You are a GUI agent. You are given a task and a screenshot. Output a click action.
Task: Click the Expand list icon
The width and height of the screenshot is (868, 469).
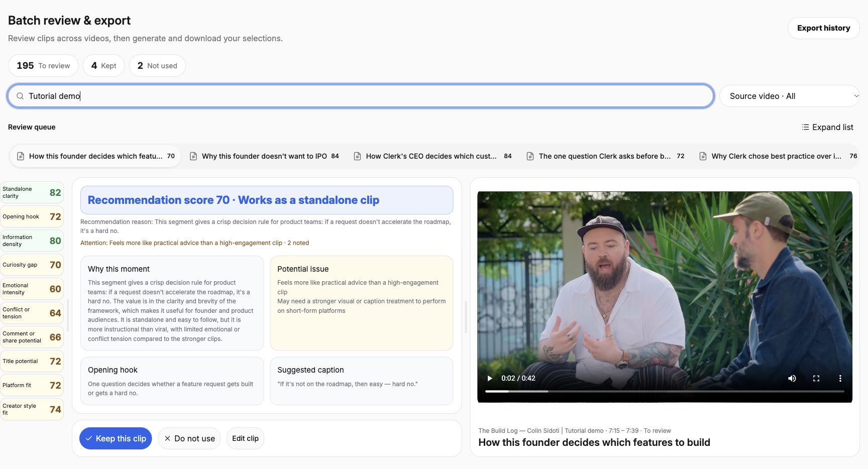tap(805, 127)
